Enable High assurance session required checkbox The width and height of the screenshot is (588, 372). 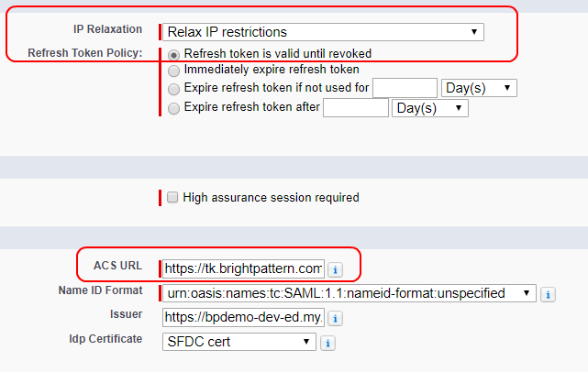tap(172, 197)
